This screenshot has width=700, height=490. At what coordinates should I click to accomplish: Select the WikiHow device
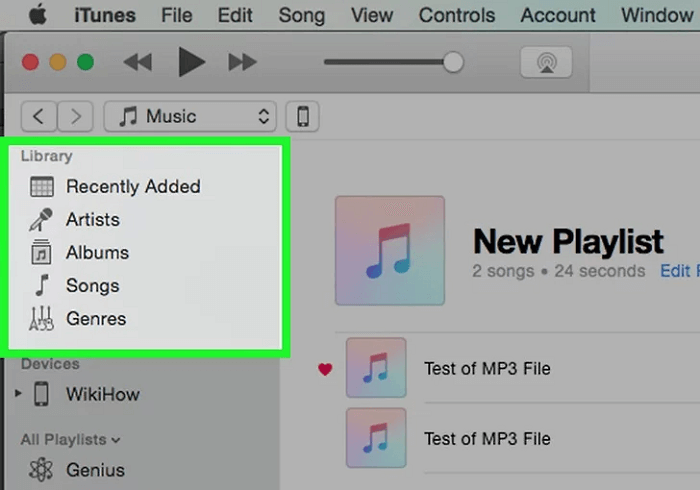coord(103,394)
